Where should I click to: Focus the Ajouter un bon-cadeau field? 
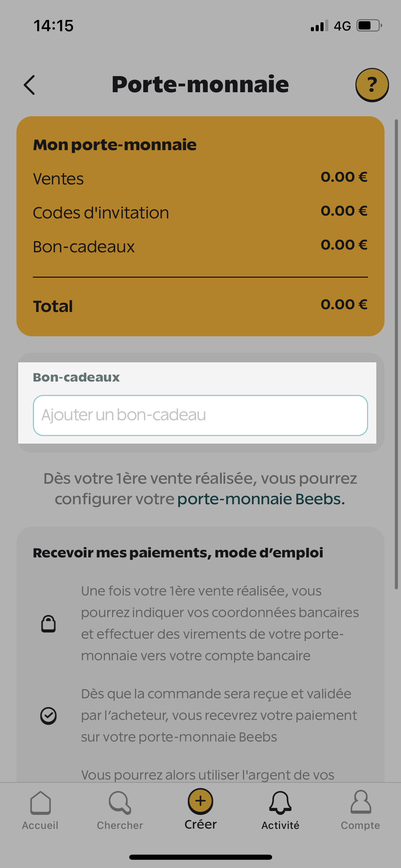click(200, 415)
